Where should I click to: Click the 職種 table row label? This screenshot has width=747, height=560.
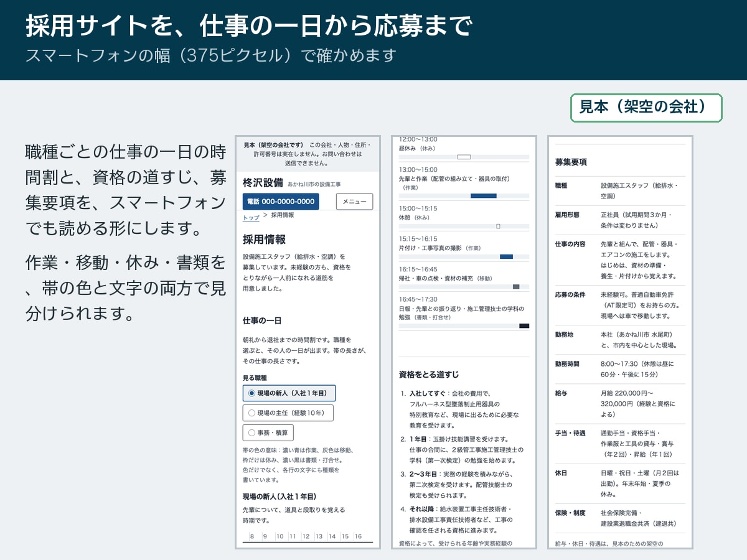(561, 185)
